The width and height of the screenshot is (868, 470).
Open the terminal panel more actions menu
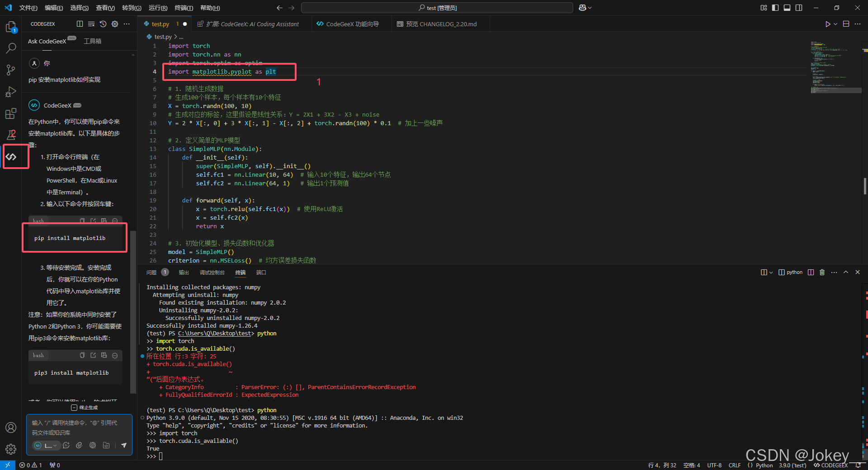coord(834,272)
